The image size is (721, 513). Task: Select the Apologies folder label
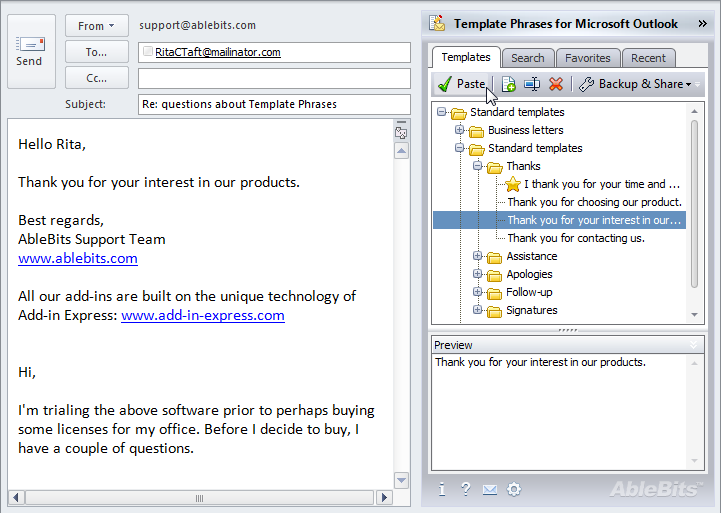click(529, 274)
